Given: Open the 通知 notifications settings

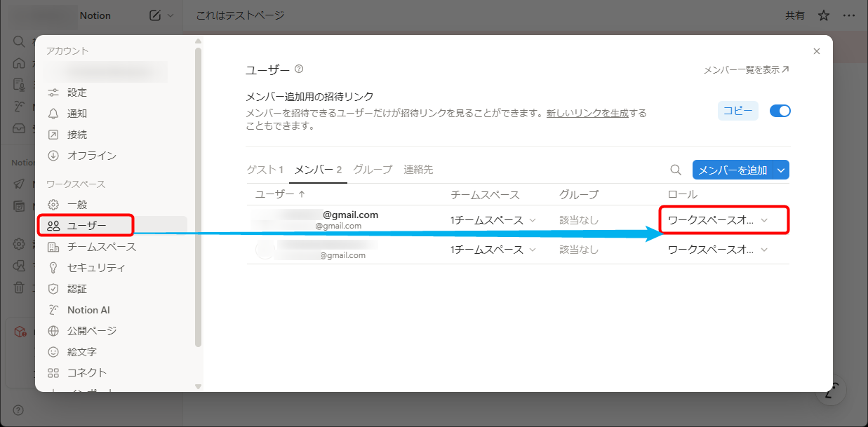Looking at the screenshot, I should [x=76, y=114].
